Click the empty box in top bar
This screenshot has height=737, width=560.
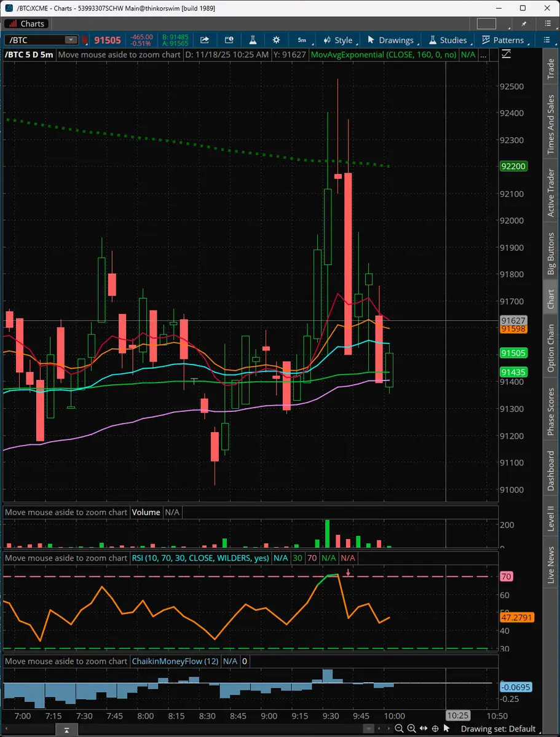click(x=486, y=23)
